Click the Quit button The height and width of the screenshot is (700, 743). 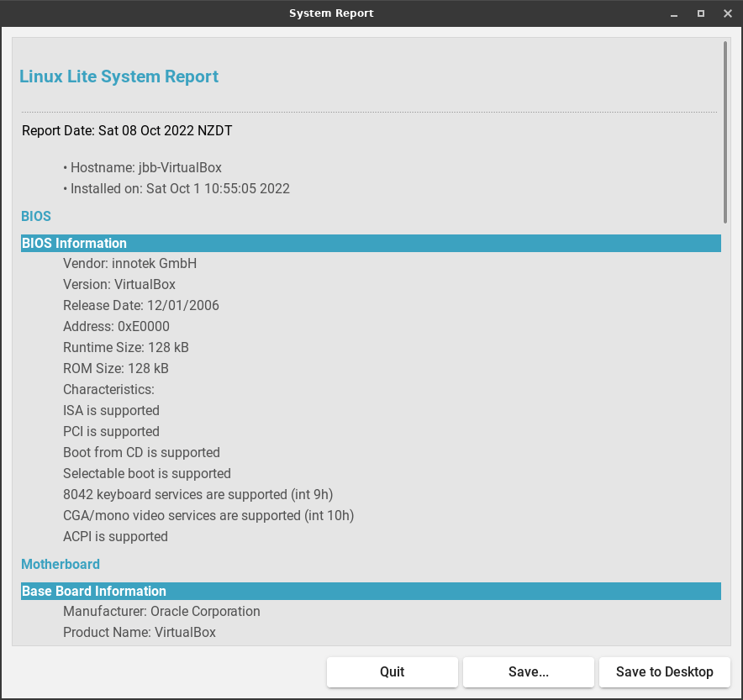click(x=392, y=671)
